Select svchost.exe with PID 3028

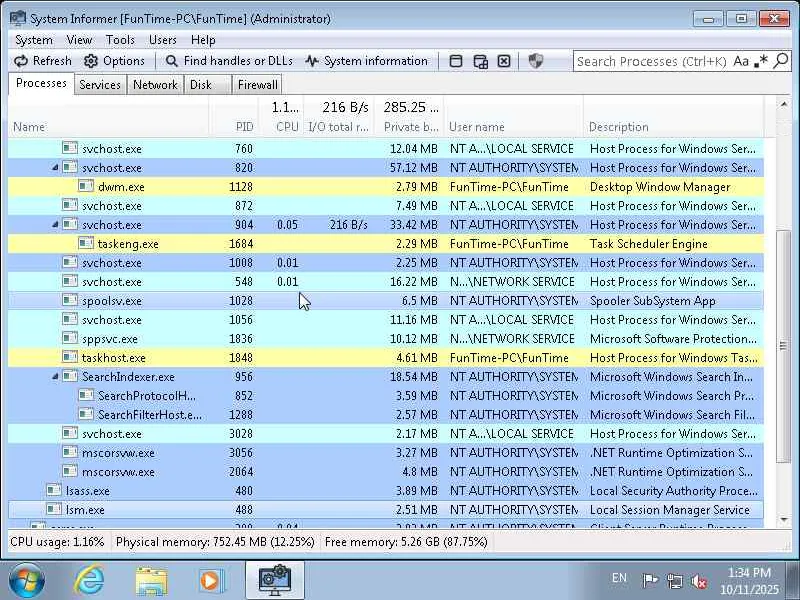[x=386, y=434]
